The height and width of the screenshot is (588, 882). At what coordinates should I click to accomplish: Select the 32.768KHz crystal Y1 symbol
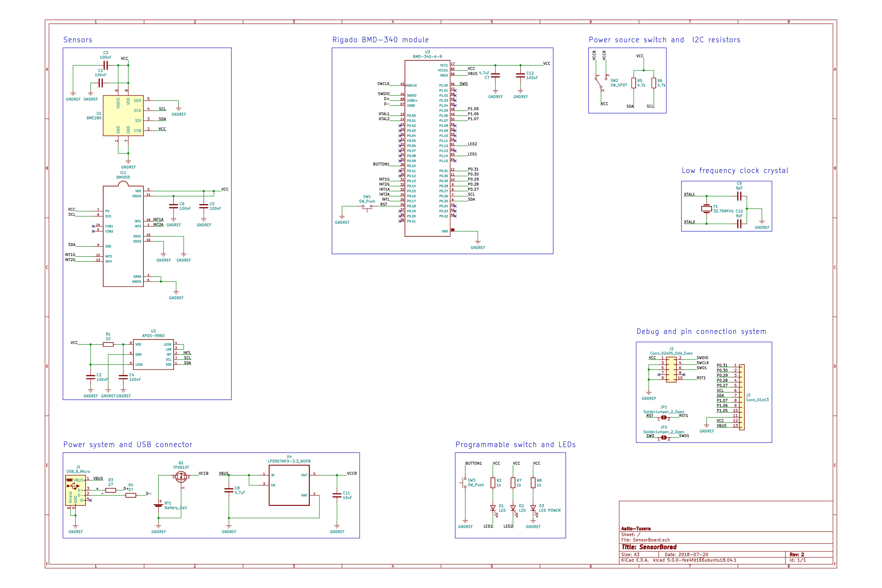point(706,209)
